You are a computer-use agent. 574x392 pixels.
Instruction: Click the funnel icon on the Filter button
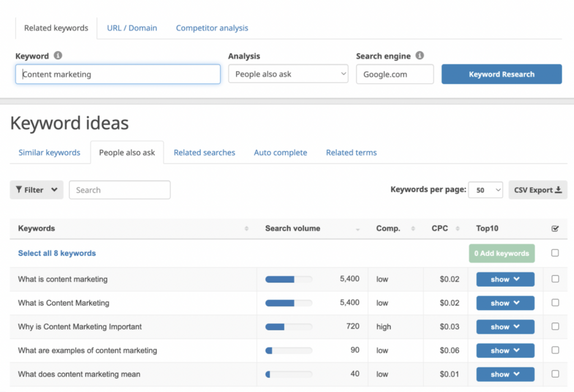(x=20, y=190)
